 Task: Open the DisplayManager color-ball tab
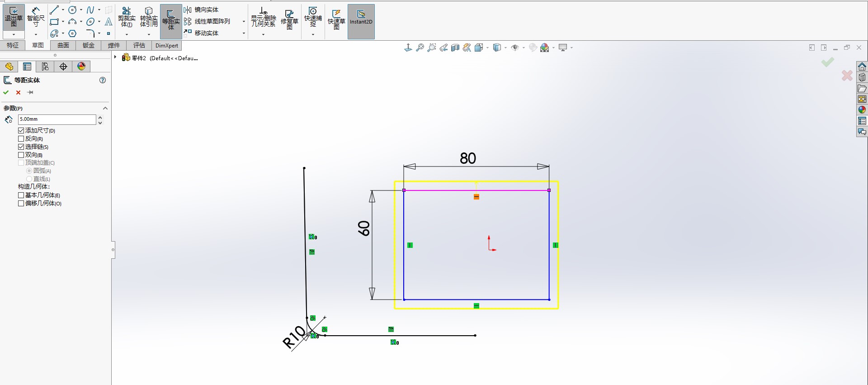point(81,67)
